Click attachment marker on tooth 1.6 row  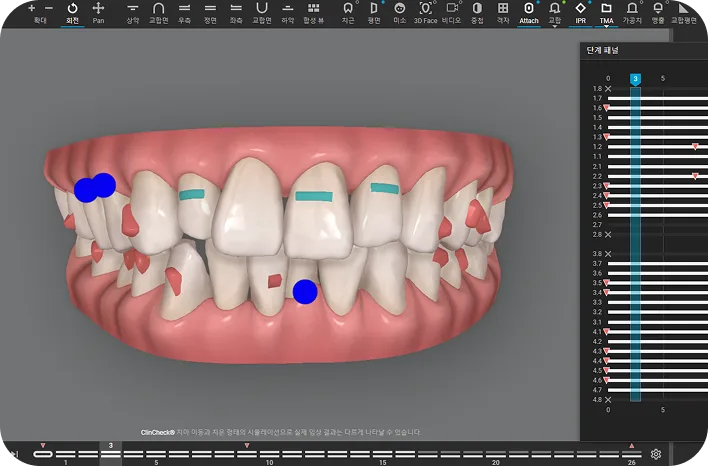coord(606,108)
